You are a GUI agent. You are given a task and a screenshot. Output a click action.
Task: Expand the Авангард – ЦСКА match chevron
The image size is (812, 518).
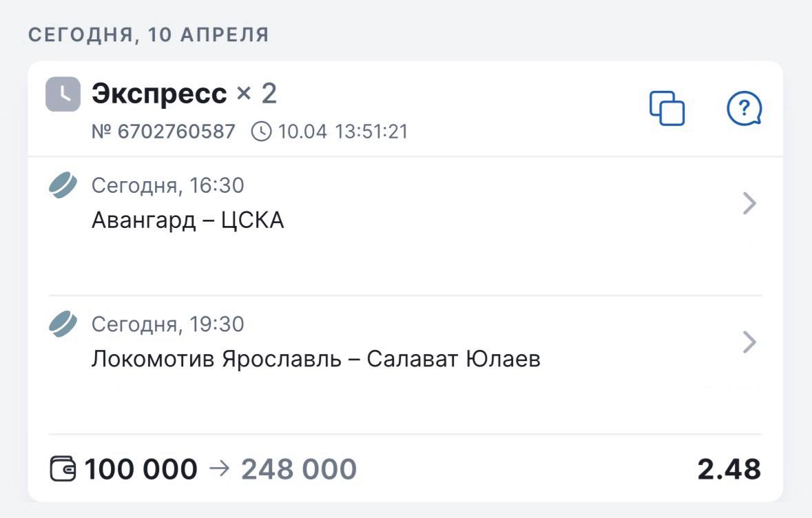[x=750, y=204]
